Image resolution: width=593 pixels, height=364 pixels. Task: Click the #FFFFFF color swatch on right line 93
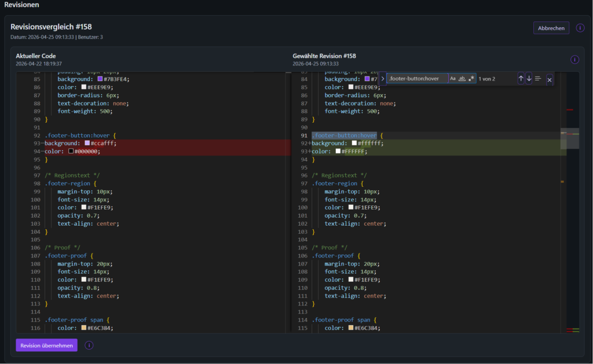pos(338,151)
